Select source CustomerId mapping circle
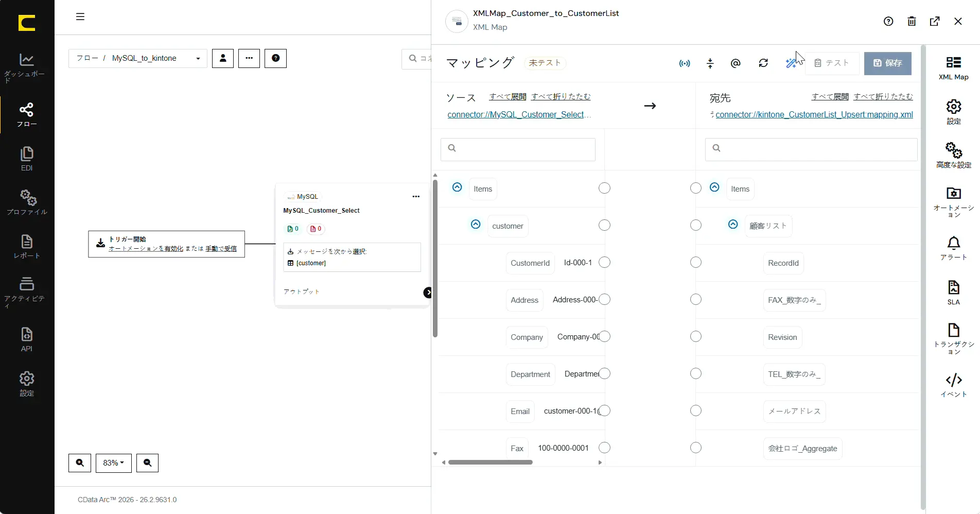The width and height of the screenshot is (980, 514). coord(605,262)
